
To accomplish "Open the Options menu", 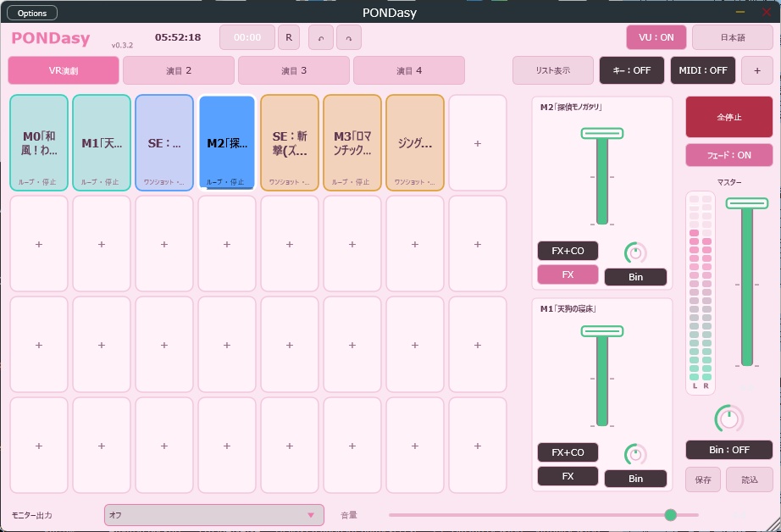I will 32,13.
